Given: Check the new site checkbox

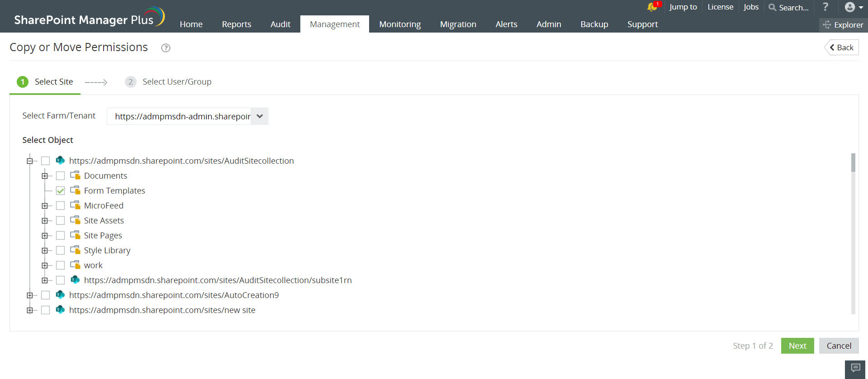Looking at the screenshot, I should pos(45,310).
